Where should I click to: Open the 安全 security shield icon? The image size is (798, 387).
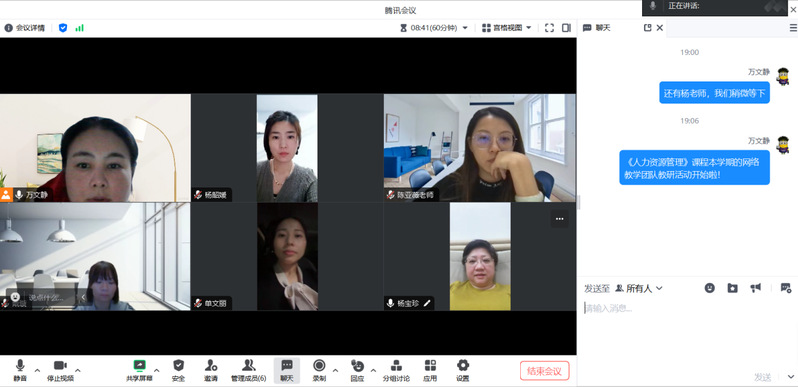pos(178,371)
